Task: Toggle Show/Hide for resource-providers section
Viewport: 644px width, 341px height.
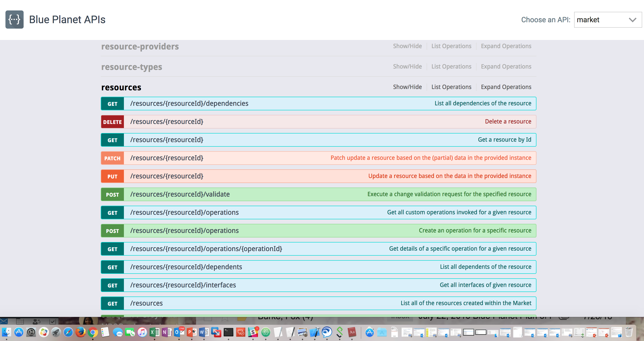Action: coord(407,46)
